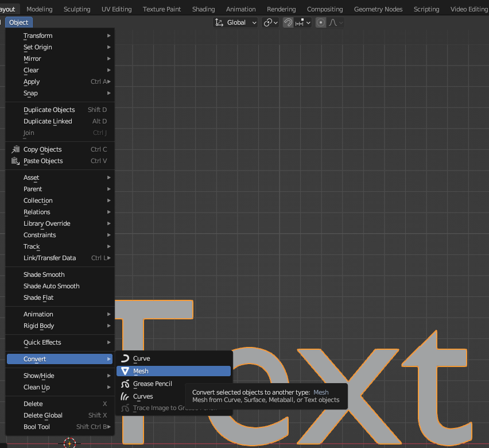
Task: Switch to the Sculpting workspace tab
Action: point(77,9)
